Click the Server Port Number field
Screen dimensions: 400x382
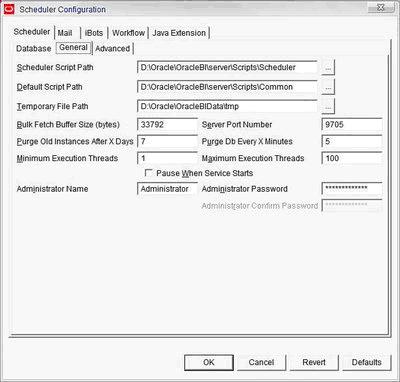pos(352,125)
